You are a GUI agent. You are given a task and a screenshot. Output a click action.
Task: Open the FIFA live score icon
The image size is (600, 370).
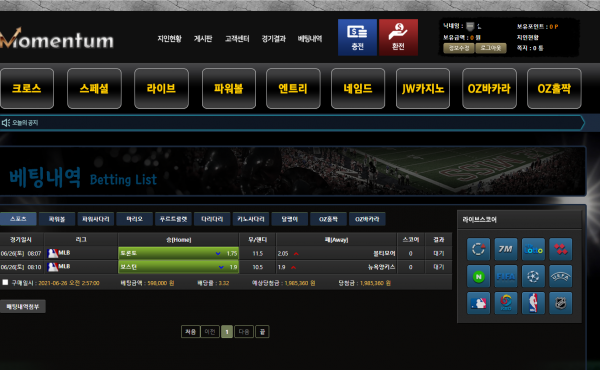(x=505, y=276)
